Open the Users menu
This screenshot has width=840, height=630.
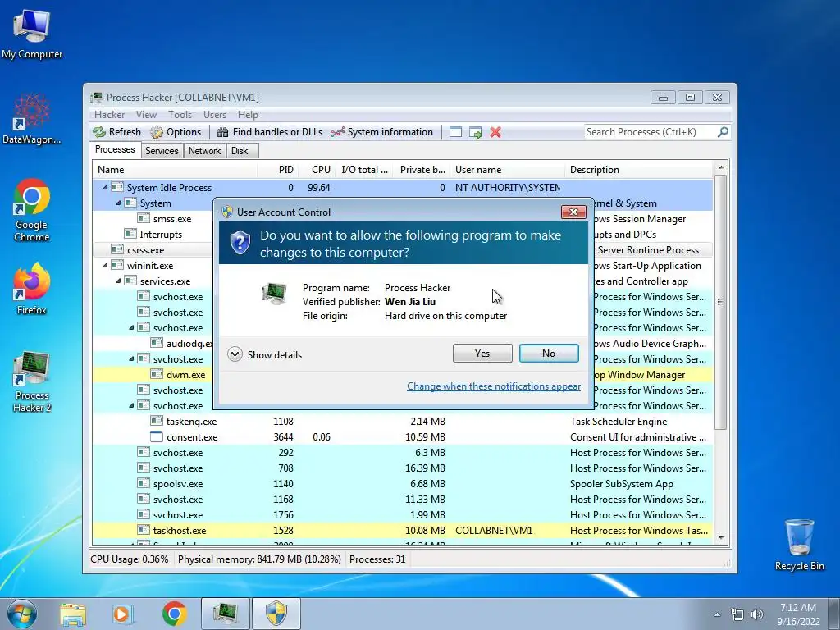215,115
